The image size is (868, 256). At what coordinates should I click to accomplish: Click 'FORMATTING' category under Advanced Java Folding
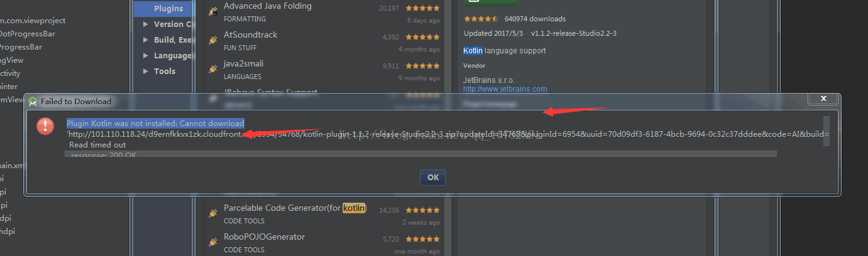click(244, 19)
